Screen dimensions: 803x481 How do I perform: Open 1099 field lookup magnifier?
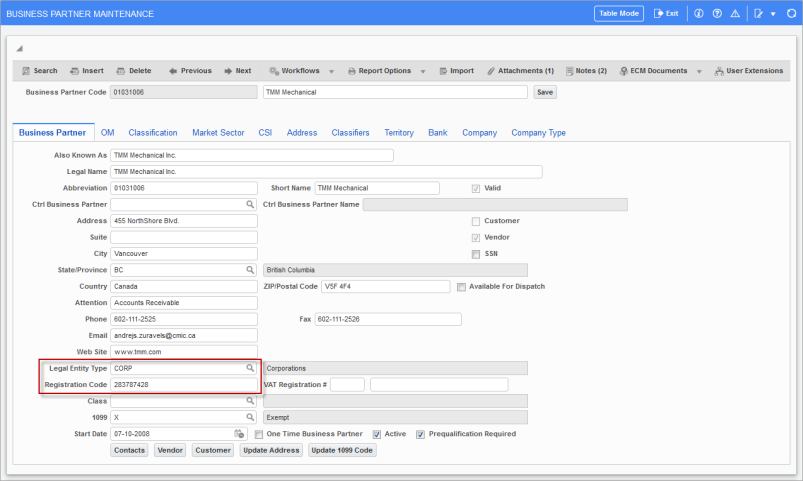(x=250, y=417)
